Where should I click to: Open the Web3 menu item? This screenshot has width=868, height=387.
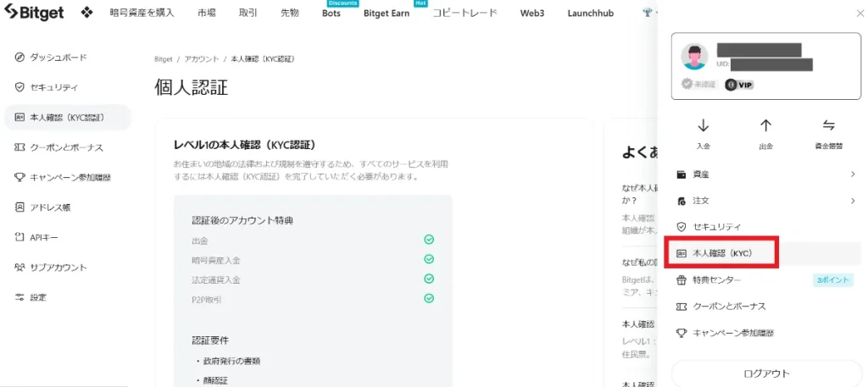532,14
